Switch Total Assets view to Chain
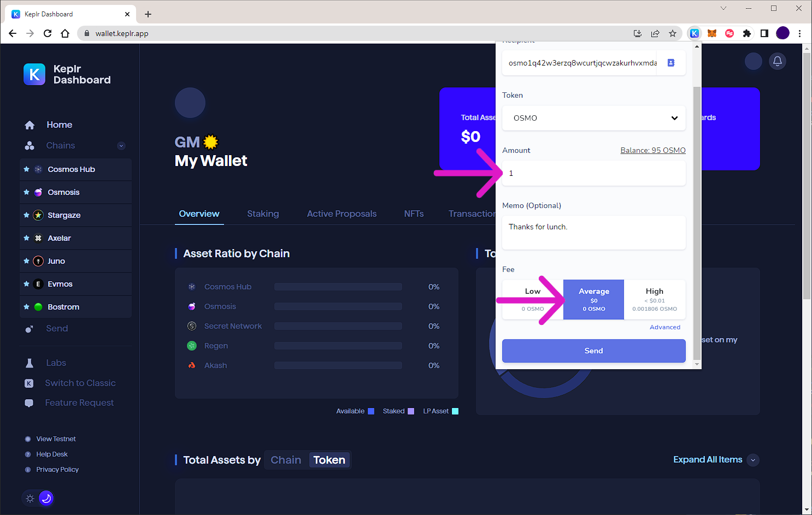This screenshot has height=515, width=812. 286,460
